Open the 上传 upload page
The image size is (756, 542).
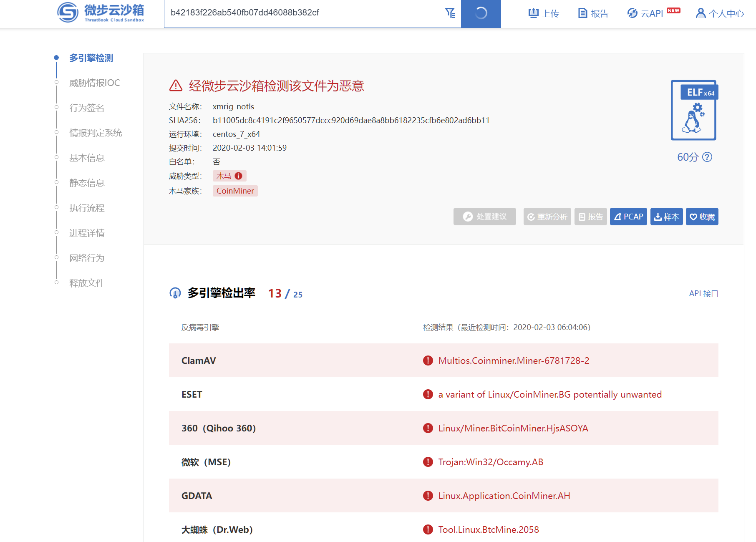pyautogui.click(x=544, y=13)
